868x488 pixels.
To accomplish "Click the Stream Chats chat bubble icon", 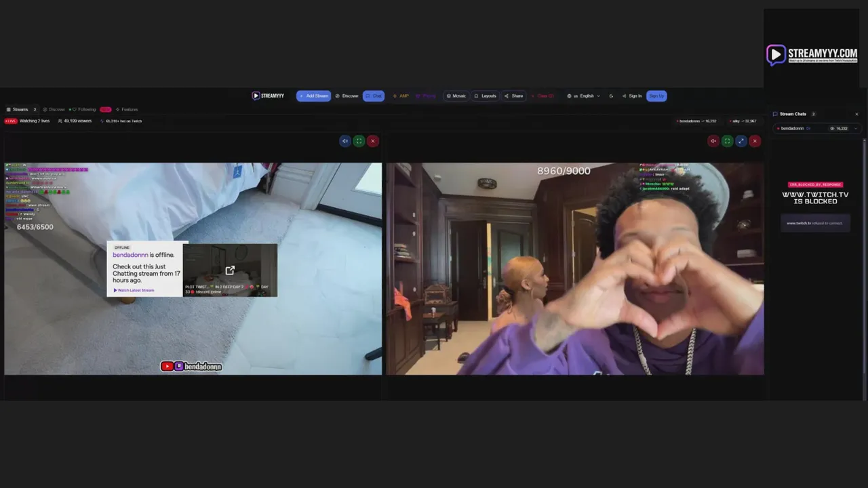I will click(x=775, y=114).
